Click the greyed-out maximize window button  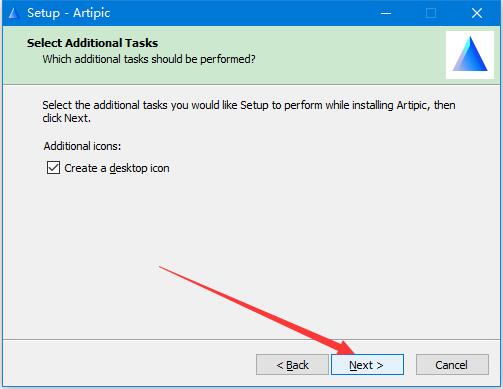click(x=431, y=13)
